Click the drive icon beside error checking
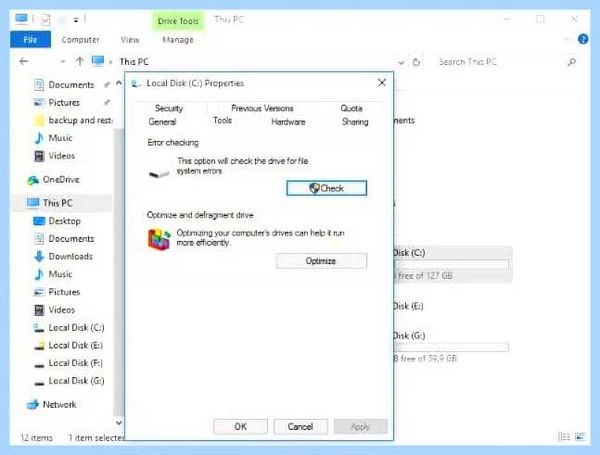This screenshot has width=600, height=455. [x=159, y=174]
